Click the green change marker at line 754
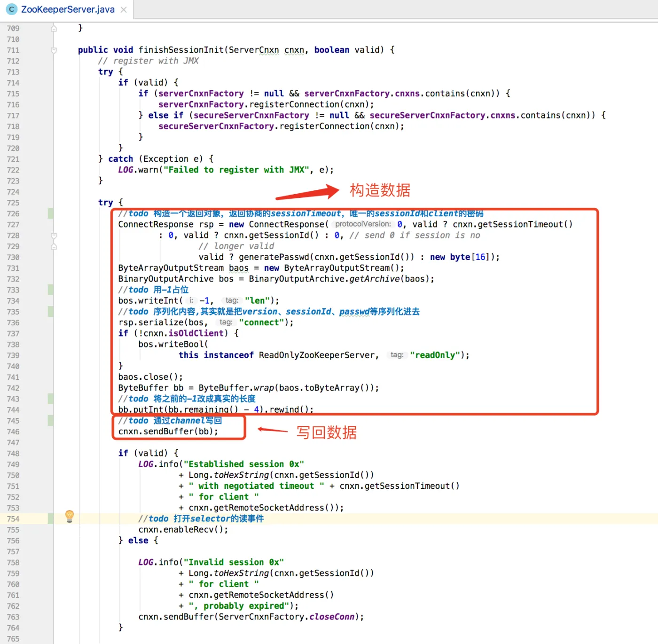 [50, 519]
